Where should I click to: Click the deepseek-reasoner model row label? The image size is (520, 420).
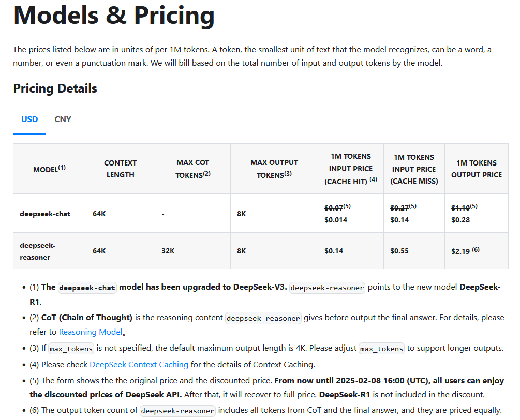pyautogui.click(x=37, y=251)
